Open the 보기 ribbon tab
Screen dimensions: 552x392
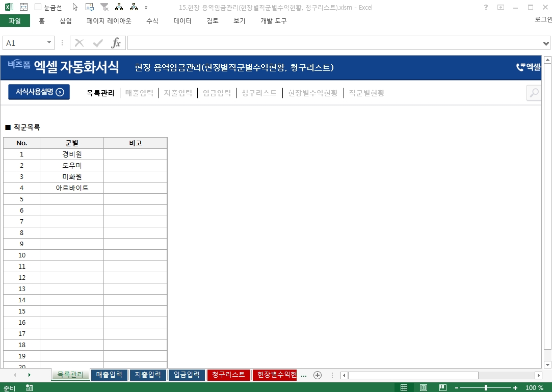[240, 21]
